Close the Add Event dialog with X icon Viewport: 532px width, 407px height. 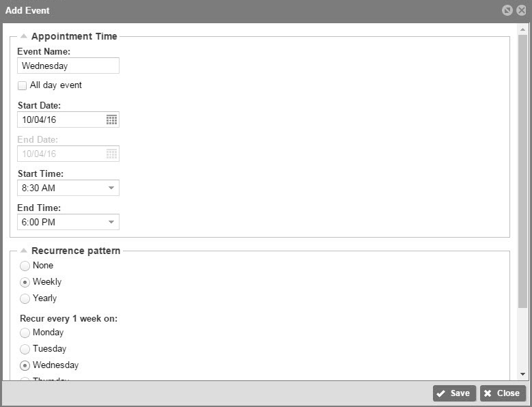pos(521,10)
